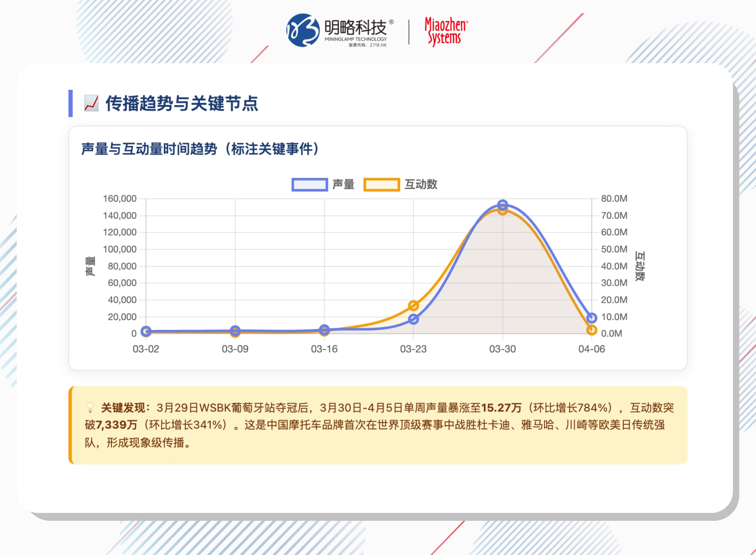
Task: Click the 03-16 axis label
Action: [x=324, y=349]
